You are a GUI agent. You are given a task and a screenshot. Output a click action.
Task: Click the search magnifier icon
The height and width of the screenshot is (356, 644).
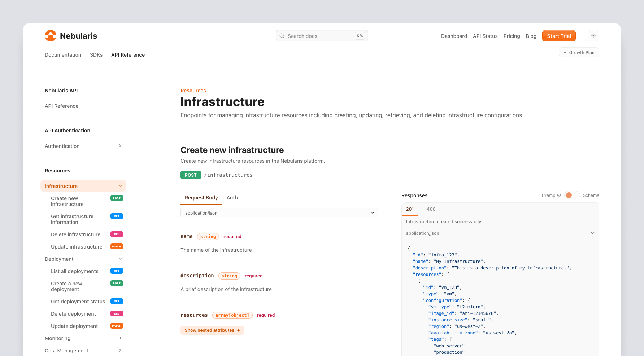click(x=282, y=36)
